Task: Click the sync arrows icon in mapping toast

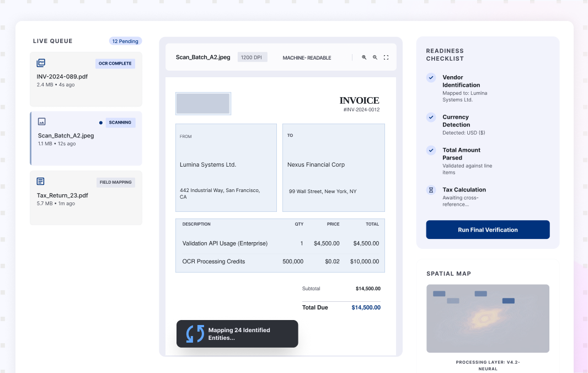Action: (x=195, y=334)
